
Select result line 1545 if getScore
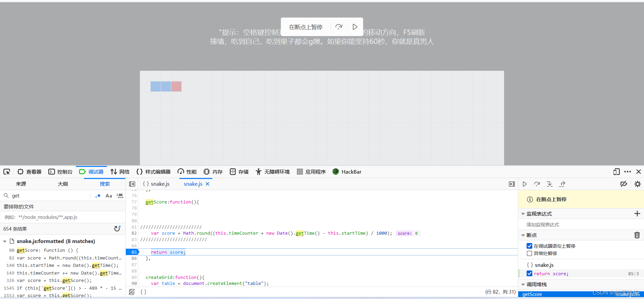[63, 288]
